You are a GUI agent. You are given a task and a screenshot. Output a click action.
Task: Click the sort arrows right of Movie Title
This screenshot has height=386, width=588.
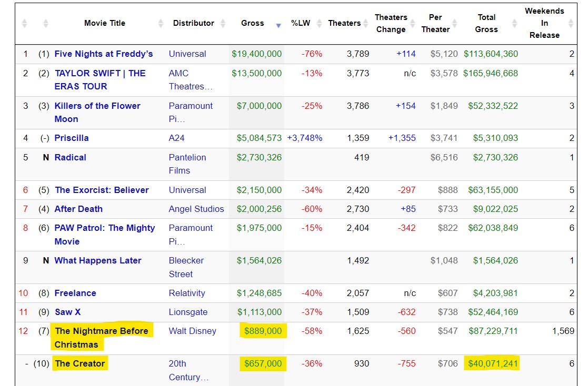coord(161,23)
